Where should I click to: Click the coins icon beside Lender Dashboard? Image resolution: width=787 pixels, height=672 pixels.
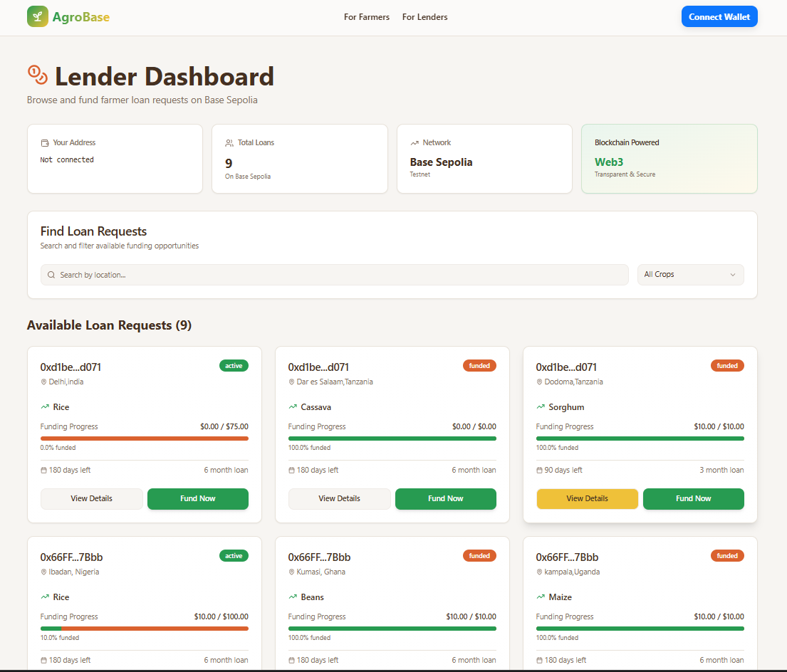tap(37, 74)
